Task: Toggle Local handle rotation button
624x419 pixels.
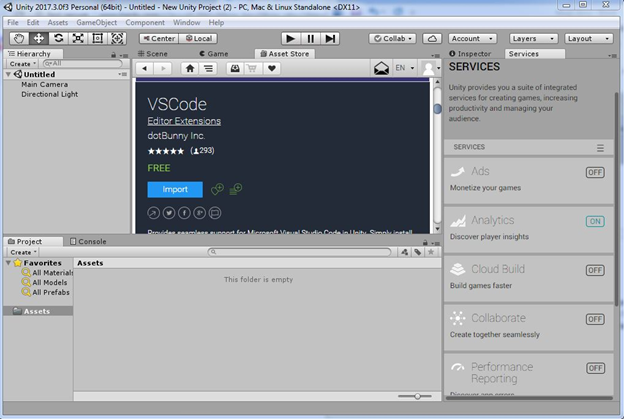Action: pos(198,39)
